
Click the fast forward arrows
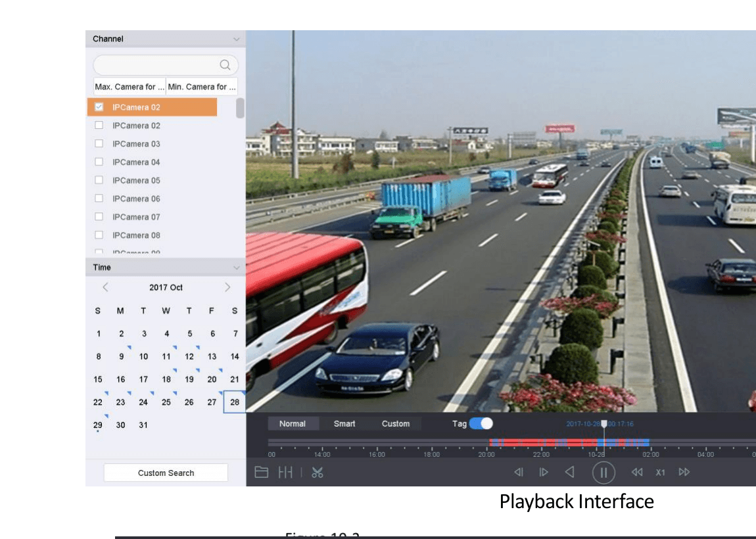(684, 472)
